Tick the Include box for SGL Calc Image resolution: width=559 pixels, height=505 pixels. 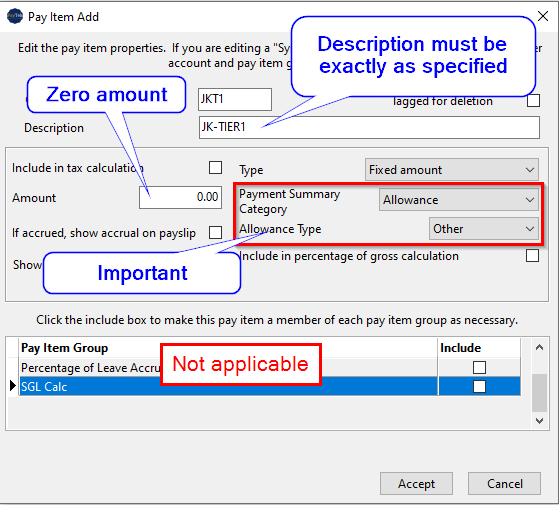479,386
